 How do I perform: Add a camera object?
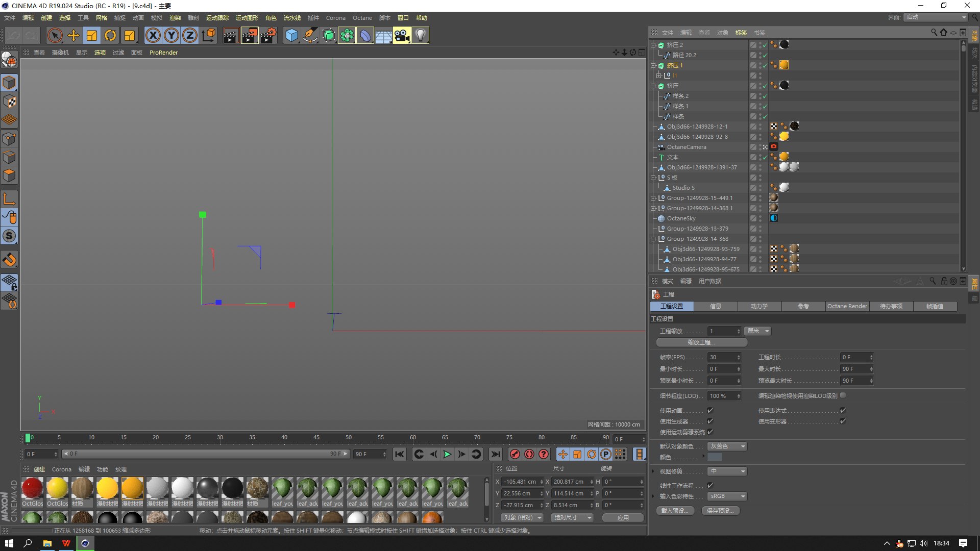point(402,36)
